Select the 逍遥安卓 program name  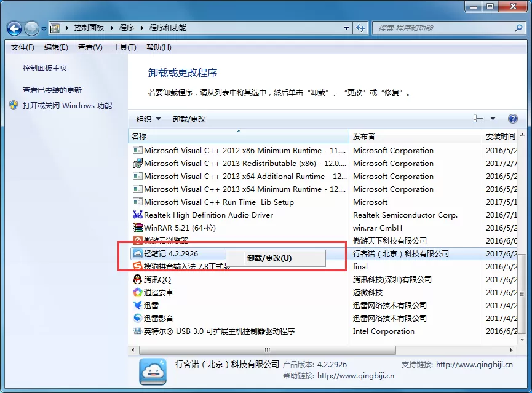point(159,293)
